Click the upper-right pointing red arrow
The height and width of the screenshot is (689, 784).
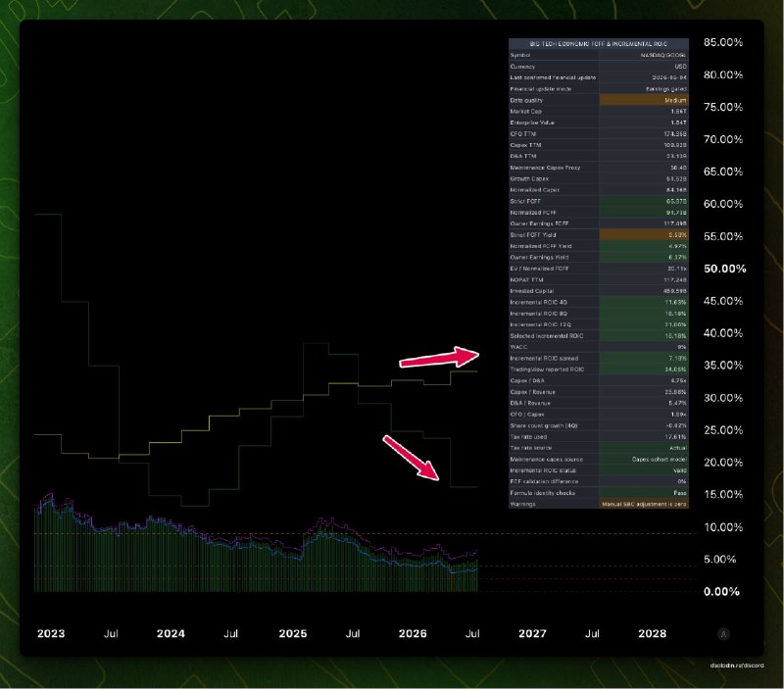[x=439, y=357]
